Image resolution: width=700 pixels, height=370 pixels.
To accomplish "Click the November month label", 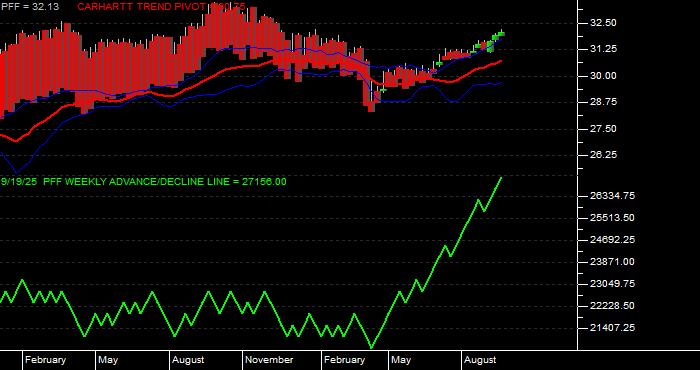I will click(269, 360).
